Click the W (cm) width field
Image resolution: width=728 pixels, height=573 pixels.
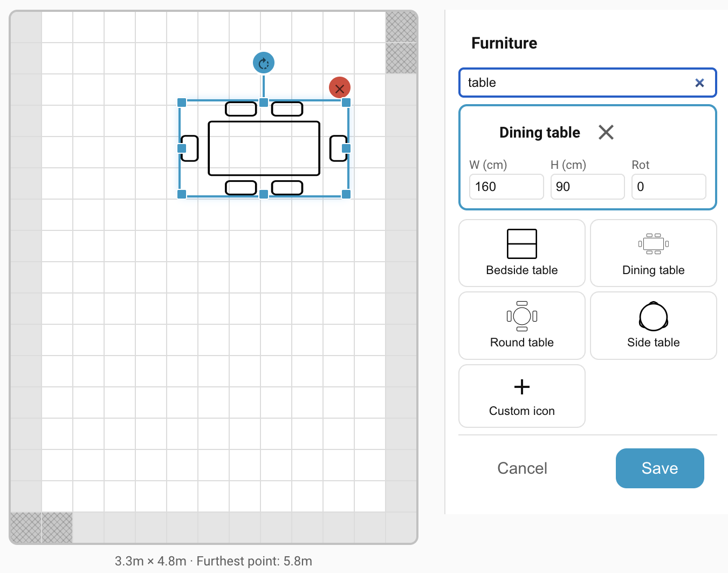[x=506, y=187]
